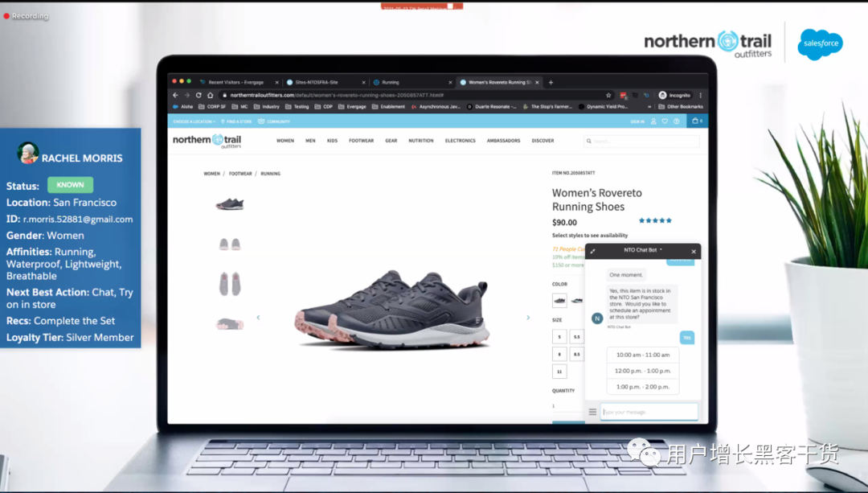The height and width of the screenshot is (493, 868).
Task: Click the chat message input box
Action: pos(649,412)
